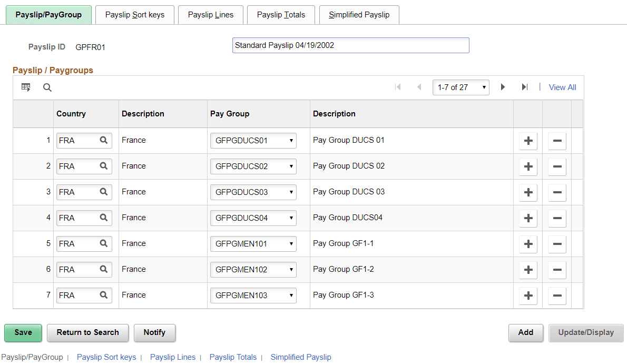Add a row using the plus icon on row 1
This screenshot has height=364, width=627.
point(528,141)
